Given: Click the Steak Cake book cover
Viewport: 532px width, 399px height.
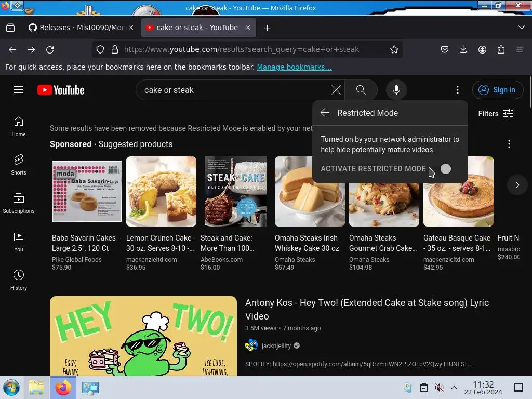Looking at the screenshot, I should (235, 191).
